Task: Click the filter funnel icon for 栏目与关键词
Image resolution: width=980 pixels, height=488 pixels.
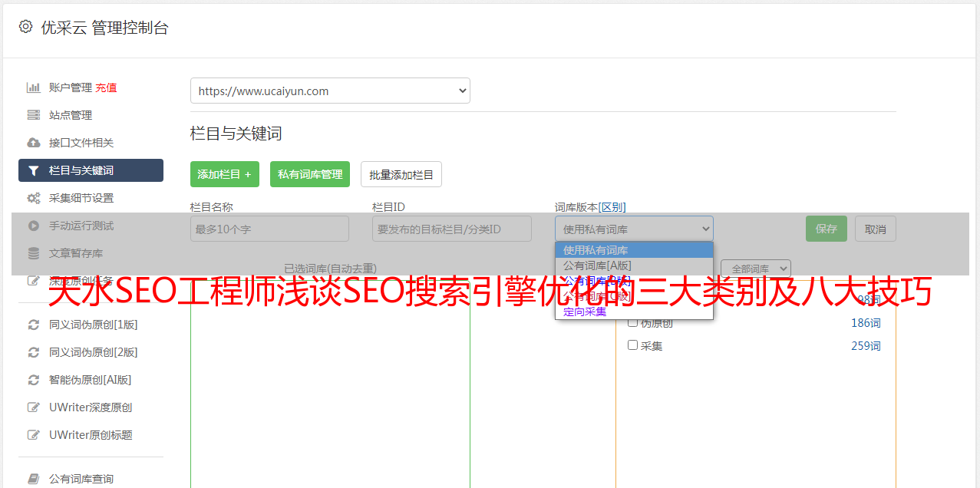Action: point(33,170)
